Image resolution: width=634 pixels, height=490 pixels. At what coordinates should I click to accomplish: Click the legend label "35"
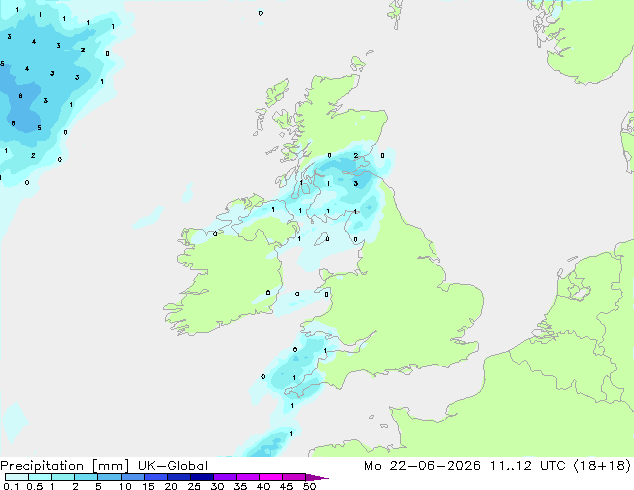coord(240,486)
